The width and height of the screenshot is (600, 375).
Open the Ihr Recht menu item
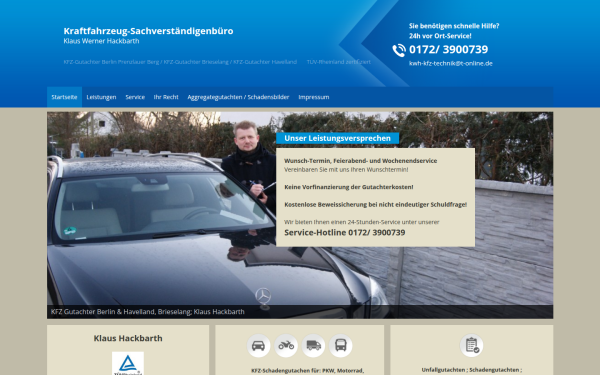166,97
